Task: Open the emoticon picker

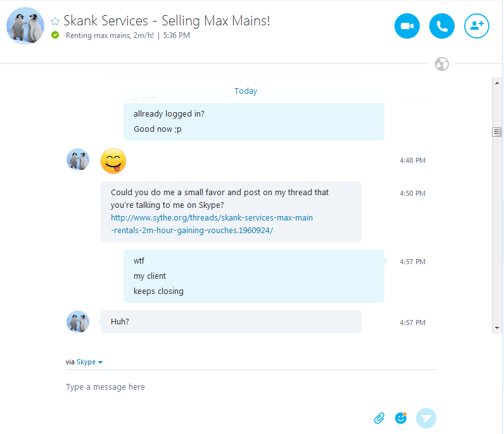Action: click(x=401, y=418)
